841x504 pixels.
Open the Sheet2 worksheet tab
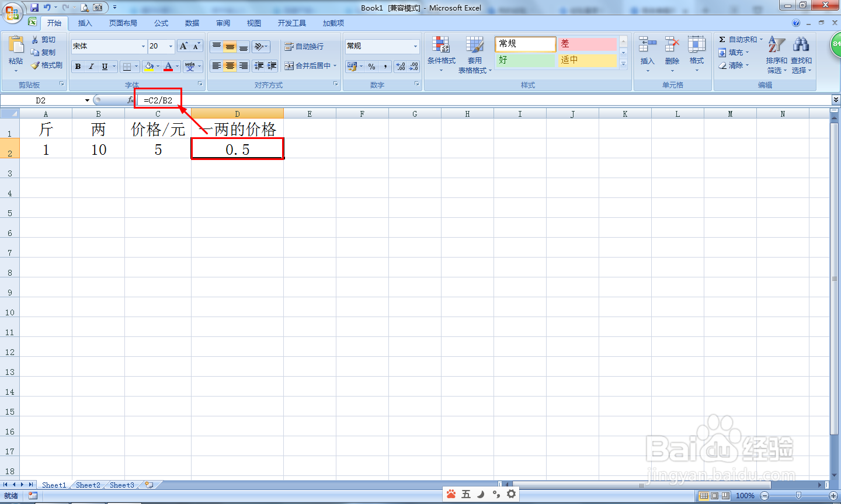pos(88,485)
